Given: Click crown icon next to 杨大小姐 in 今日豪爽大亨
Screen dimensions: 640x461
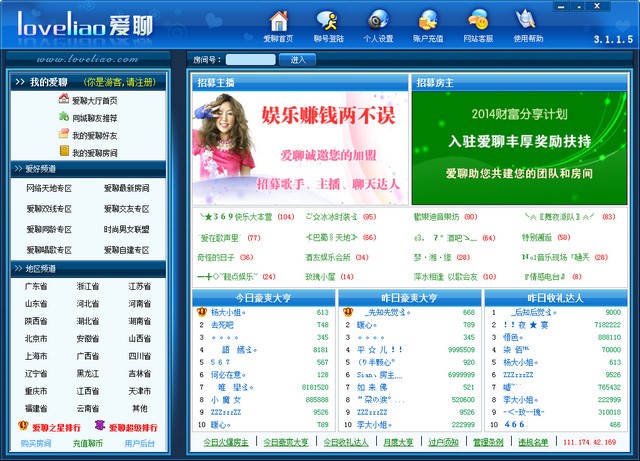Looking at the screenshot, I should click(202, 312).
